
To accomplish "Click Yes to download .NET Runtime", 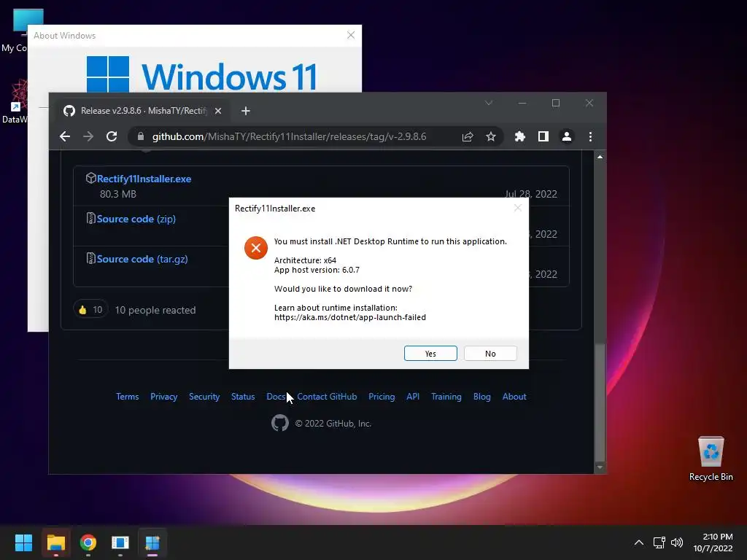I will tap(430, 354).
